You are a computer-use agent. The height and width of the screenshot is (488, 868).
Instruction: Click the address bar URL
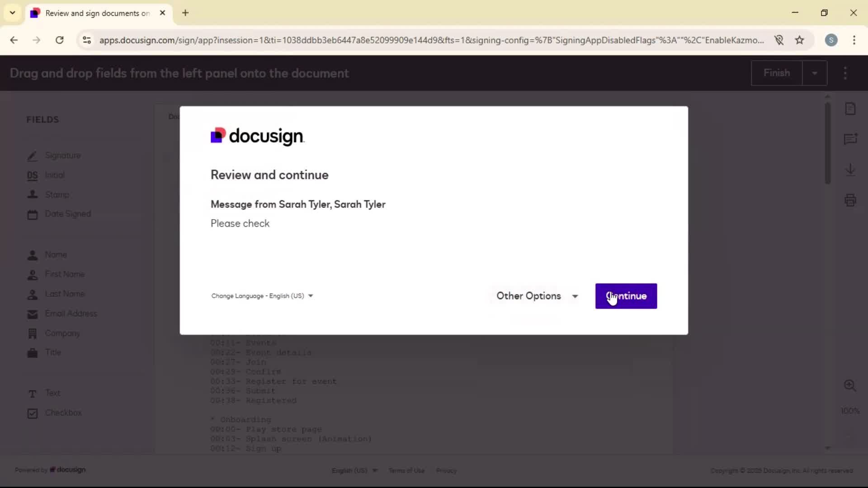432,40
